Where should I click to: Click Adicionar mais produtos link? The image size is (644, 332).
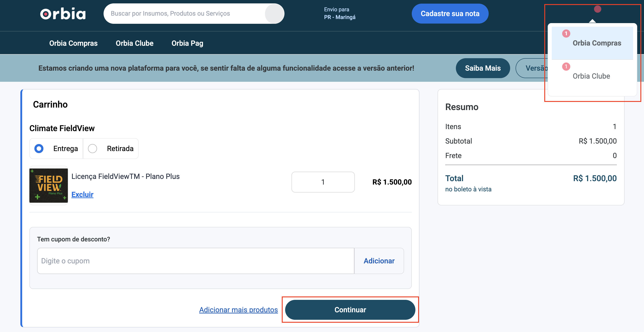point(238,310)
